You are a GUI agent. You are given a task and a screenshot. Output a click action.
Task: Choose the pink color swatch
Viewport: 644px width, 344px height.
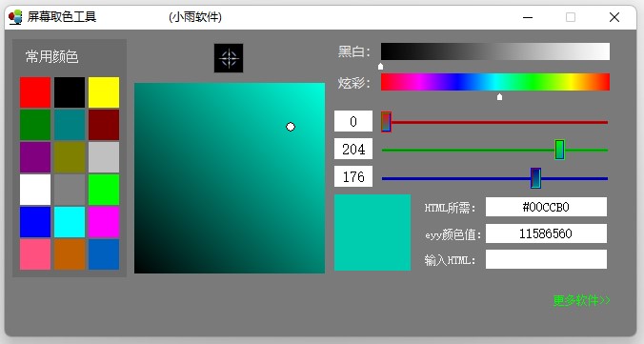coord(35,254)
